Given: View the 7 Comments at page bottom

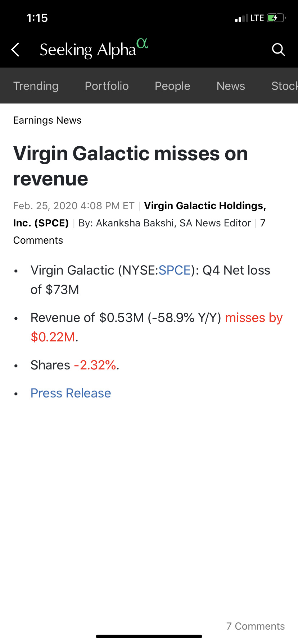Looking at the screenshot, I should (x=256, y=626).
